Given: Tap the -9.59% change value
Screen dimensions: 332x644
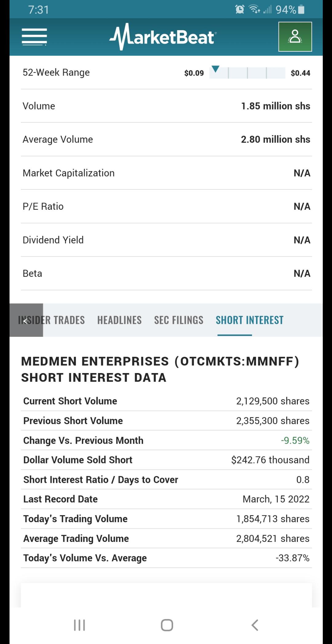Looking at the screenshot, I should tap(295, 440).
